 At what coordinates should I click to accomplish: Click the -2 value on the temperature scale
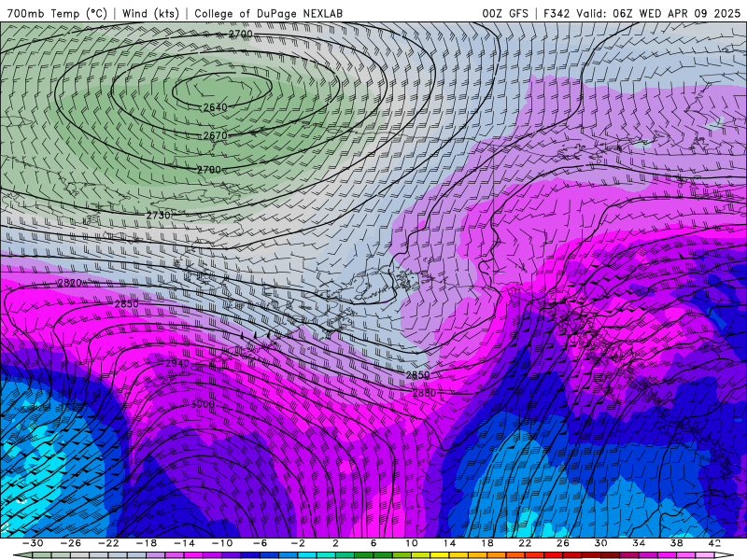(298, 543)
